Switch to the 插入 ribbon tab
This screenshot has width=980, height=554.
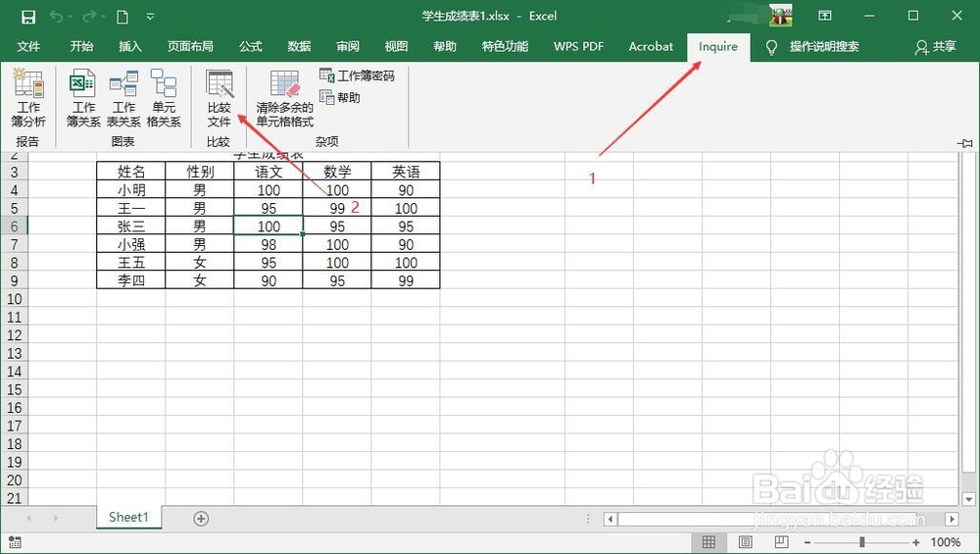tap(130, 46)
